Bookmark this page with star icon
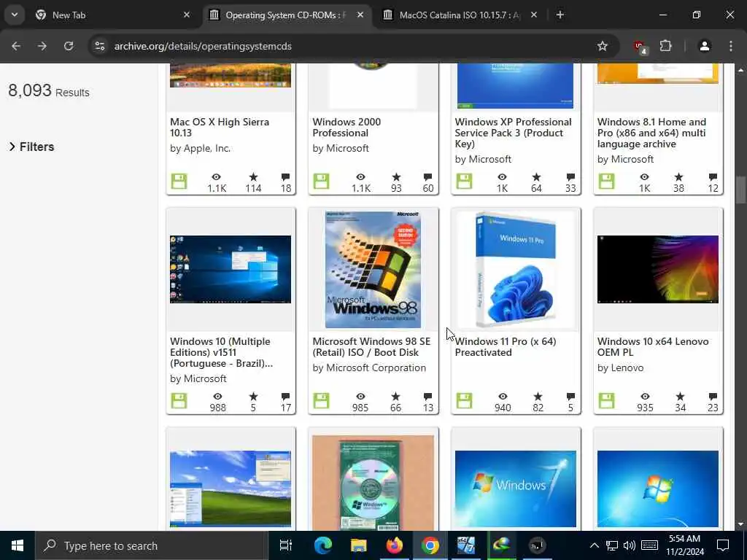Image resolution: width=747 pixels, height=560 pixels. (603, 46)
